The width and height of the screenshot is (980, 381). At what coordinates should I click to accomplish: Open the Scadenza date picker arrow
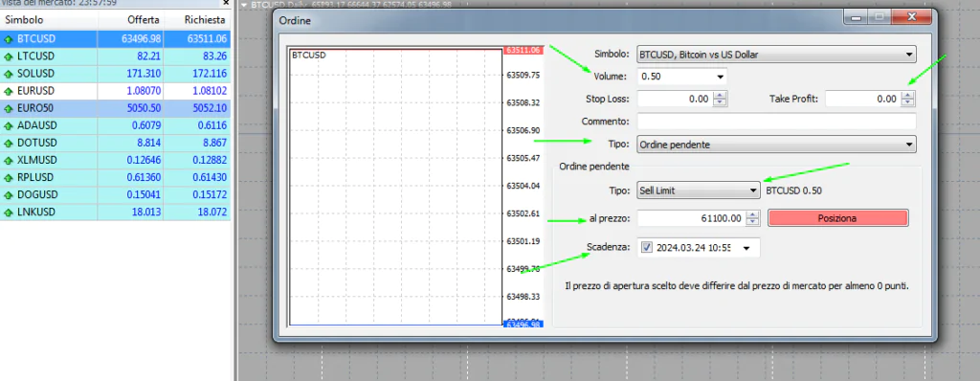click(746, 248)
